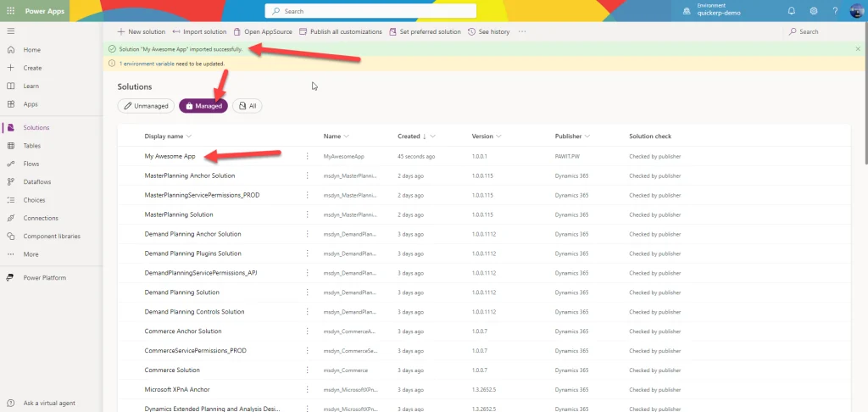This screenshot has height=412, width=868.
Task: Open MasterPlanningServicePermissions_PROD solution
Action: tap(202, 196)
